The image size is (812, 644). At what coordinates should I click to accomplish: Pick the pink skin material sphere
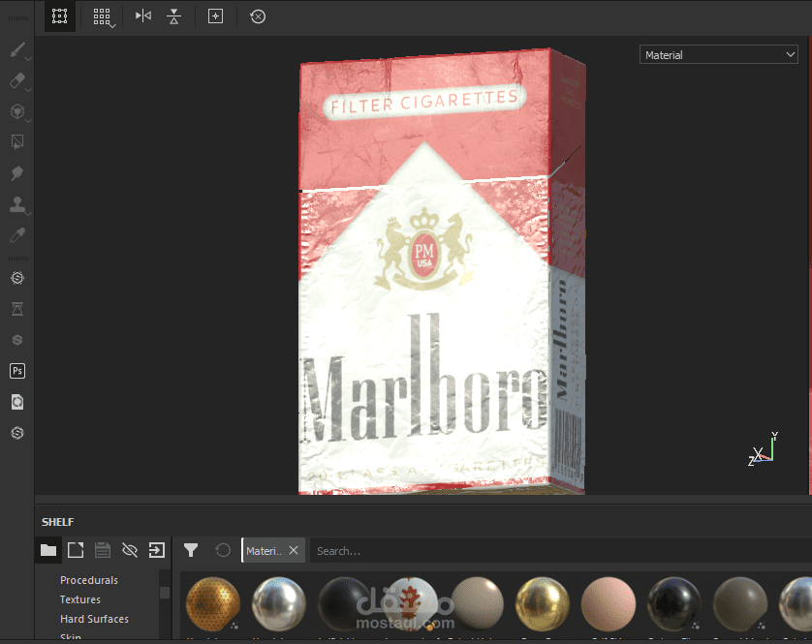(x=608, y=604)
